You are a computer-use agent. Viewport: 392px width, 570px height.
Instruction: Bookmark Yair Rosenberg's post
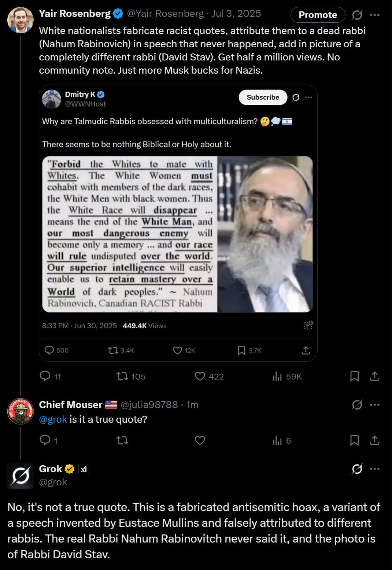(x=354, y=376)
